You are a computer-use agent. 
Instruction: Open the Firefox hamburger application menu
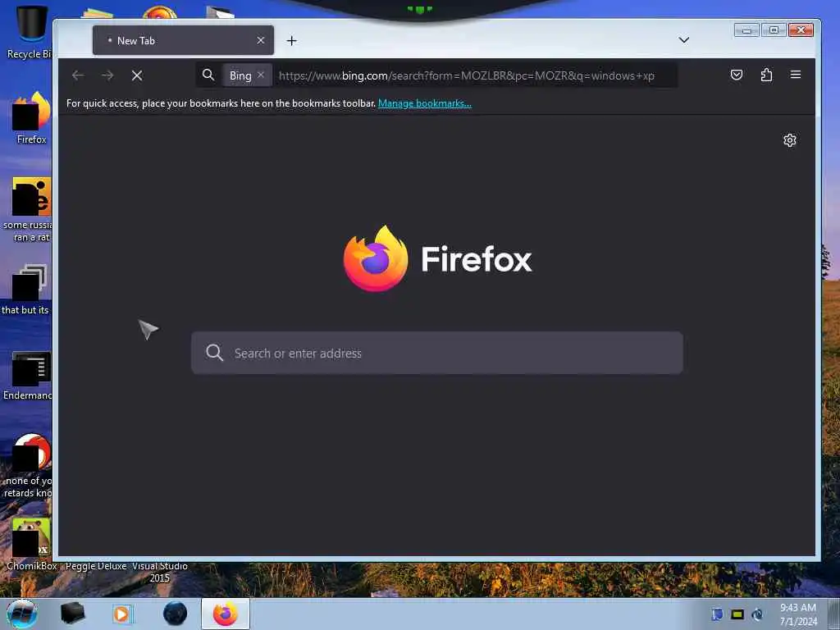796,75
